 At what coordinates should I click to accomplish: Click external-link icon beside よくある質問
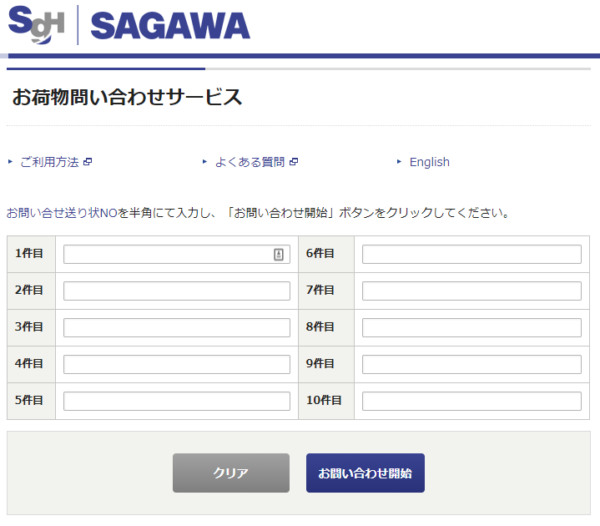coord(294,162)
